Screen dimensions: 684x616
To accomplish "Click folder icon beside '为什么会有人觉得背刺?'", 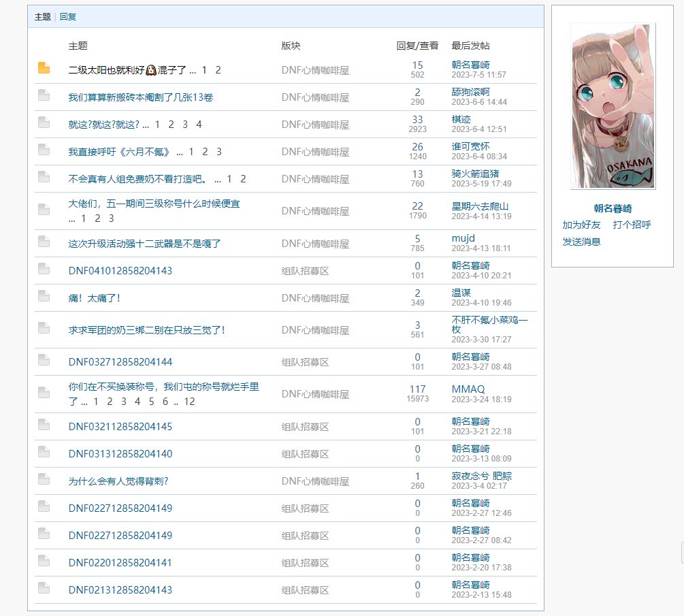I will (44, 479).
